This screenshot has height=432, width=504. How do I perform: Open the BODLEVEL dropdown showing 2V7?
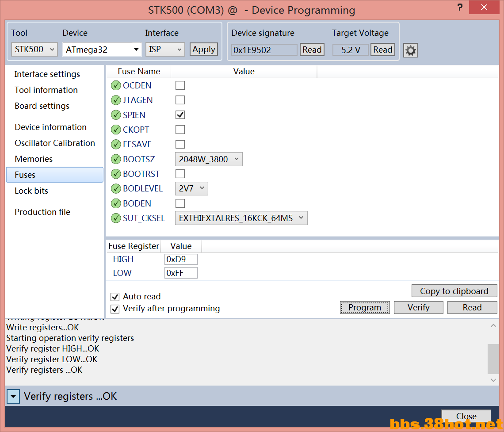(191, 189)
